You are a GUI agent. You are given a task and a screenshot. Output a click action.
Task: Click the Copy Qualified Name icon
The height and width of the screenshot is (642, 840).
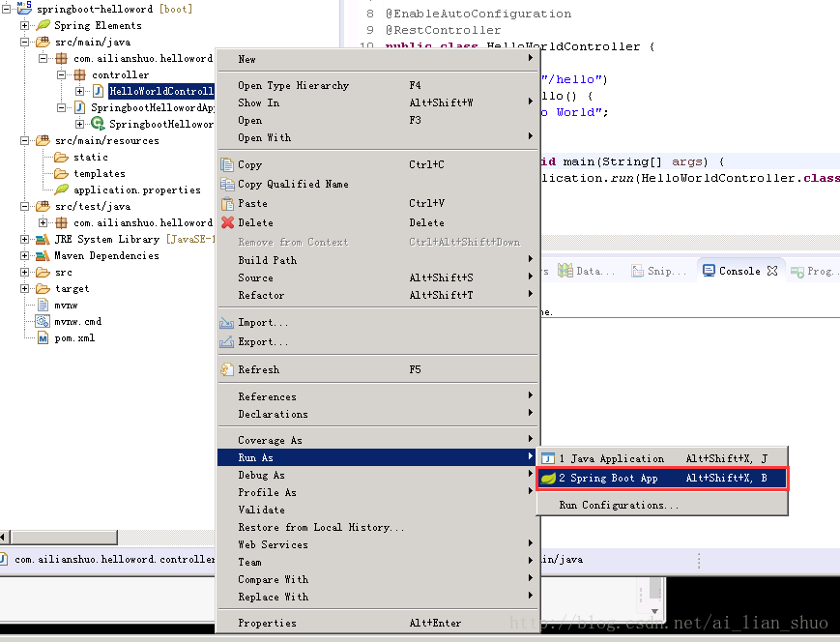point(227,184)
